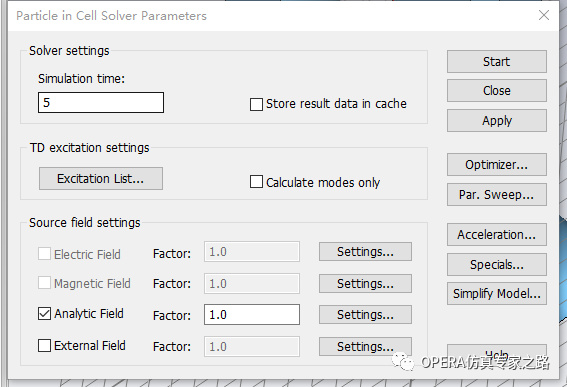Click the Apply button
This screenshot has height=387, width=567.
(496, 120)
